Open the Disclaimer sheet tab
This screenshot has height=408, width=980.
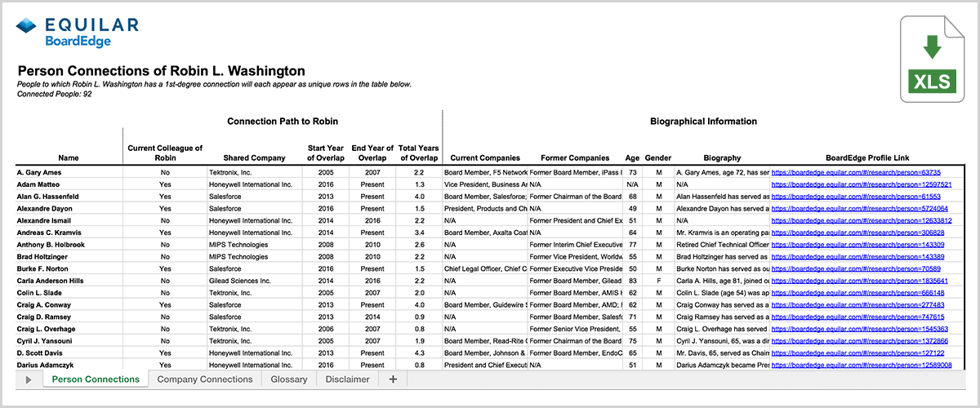point(347,379)
